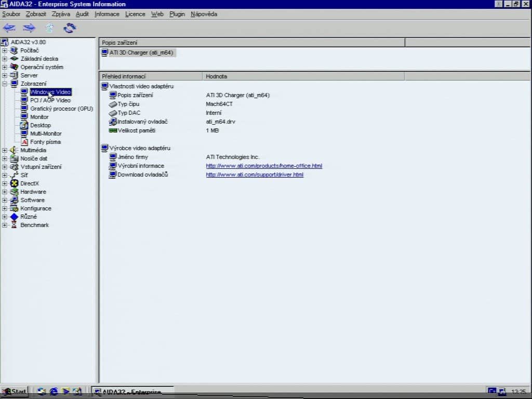Click the Up level toolbar icon

pos(49,28)
